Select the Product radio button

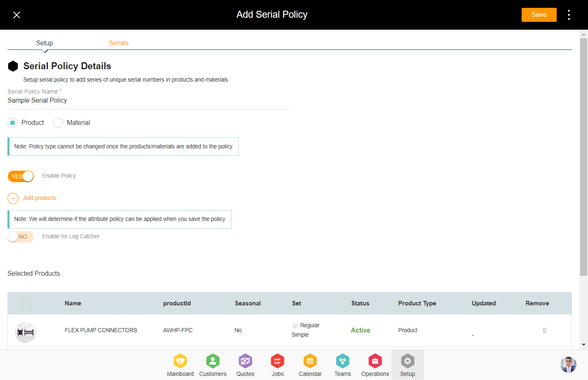coord(13,123)
